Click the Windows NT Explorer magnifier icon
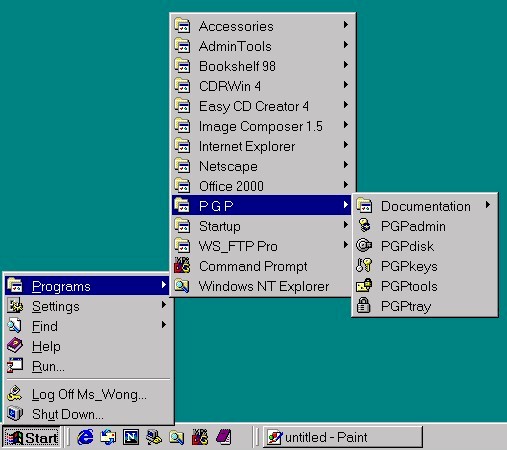This screenshot has width=507, height=450. coord(182,286)
